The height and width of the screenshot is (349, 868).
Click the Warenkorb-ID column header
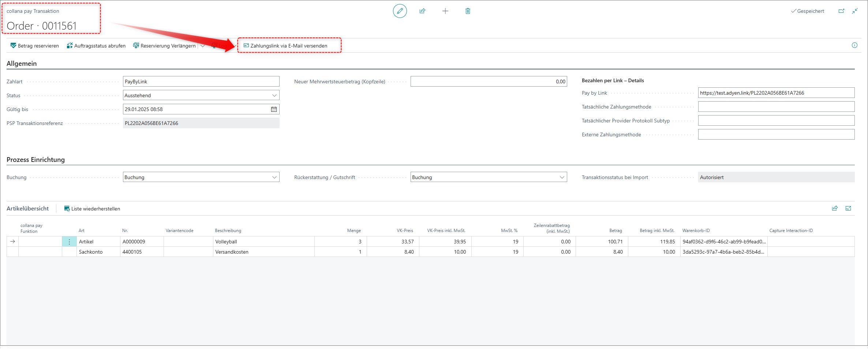click(x=696, y=231)
